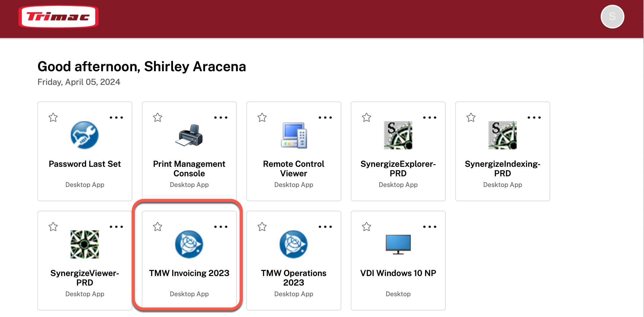Click the Trimac logo
This screenshot has width=644, height=317.
pyautogui.click(x=58, y=17)
